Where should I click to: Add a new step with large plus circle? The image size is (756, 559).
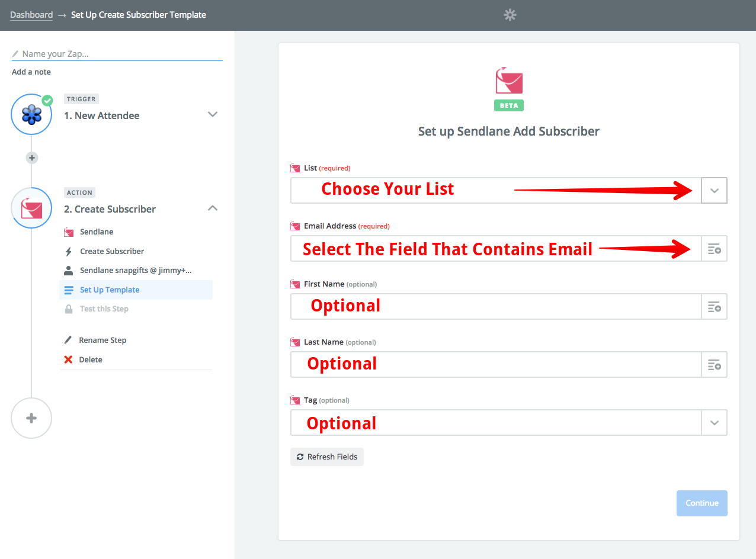tap(31, 418)
